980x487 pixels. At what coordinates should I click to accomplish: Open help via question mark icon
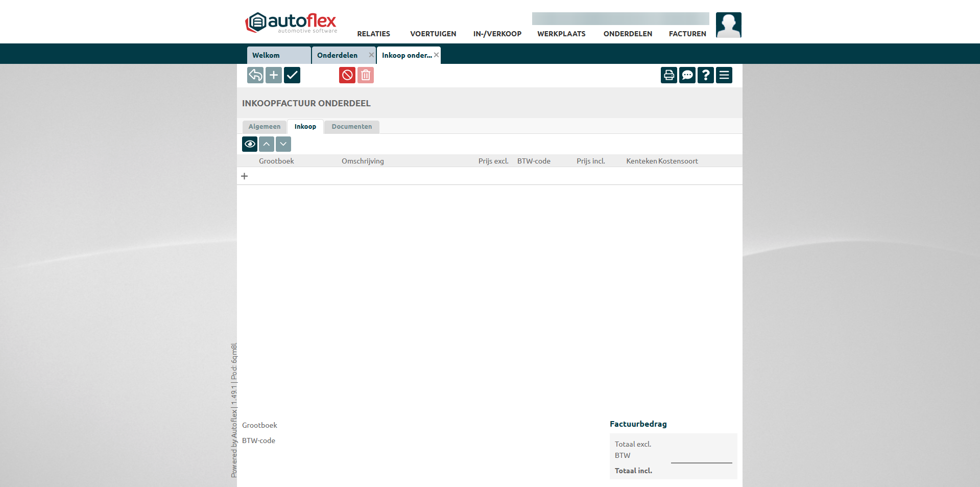pos(706,75)
